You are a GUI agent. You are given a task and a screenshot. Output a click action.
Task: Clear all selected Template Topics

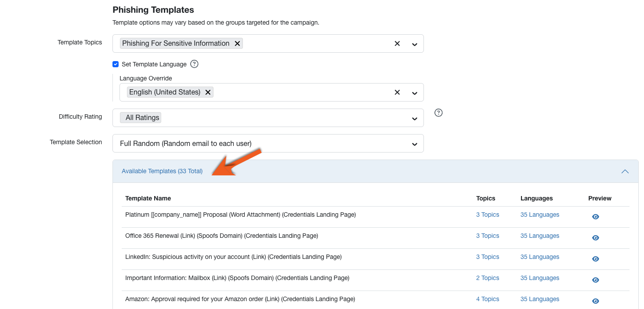point(397,44)
